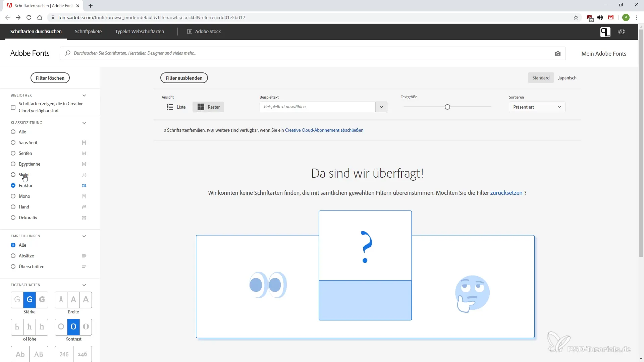Viewport: 644px width, 362px height.
Task: Open Typekit-Webschriftarten tab
Action: click(140, 32)
